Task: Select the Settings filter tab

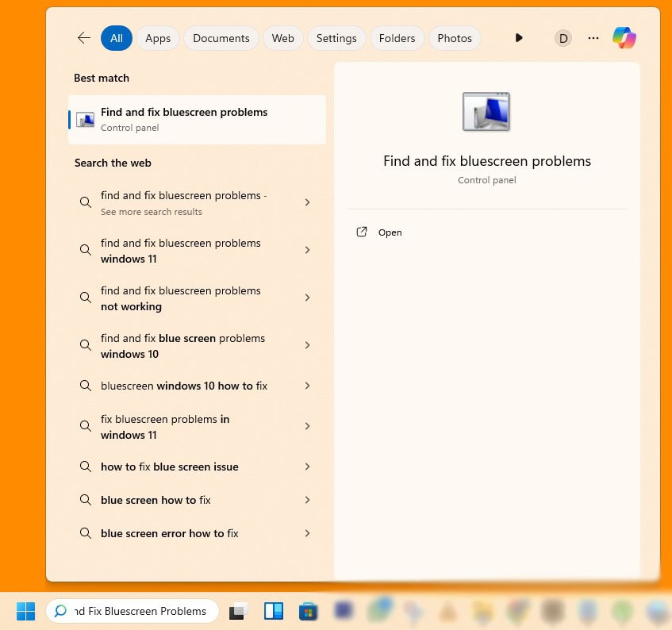Action: click(x=336, y=38)
